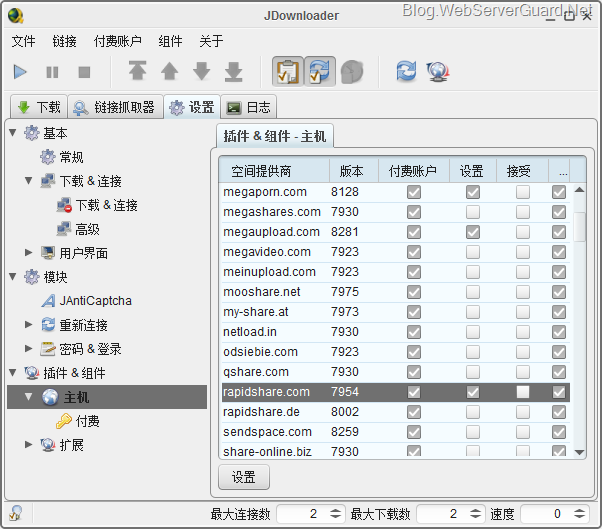Click the table scrollbar thumb

coord(579,226)
